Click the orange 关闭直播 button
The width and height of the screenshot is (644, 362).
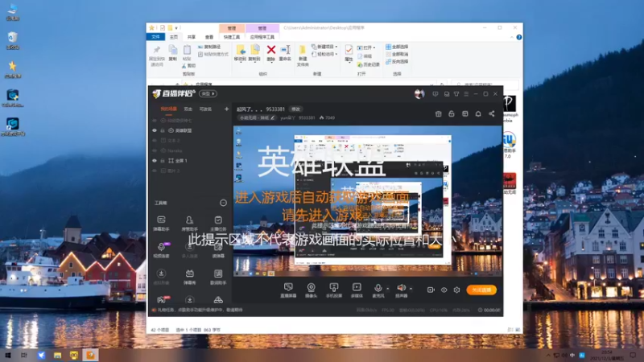[x=481, y=290]
